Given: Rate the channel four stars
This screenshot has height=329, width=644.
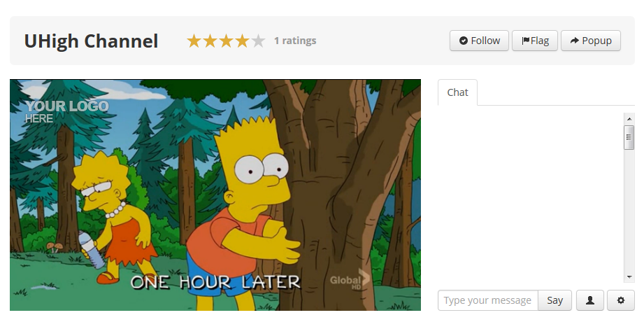Looking at the screenshot, I should click(x=242, y=41).
